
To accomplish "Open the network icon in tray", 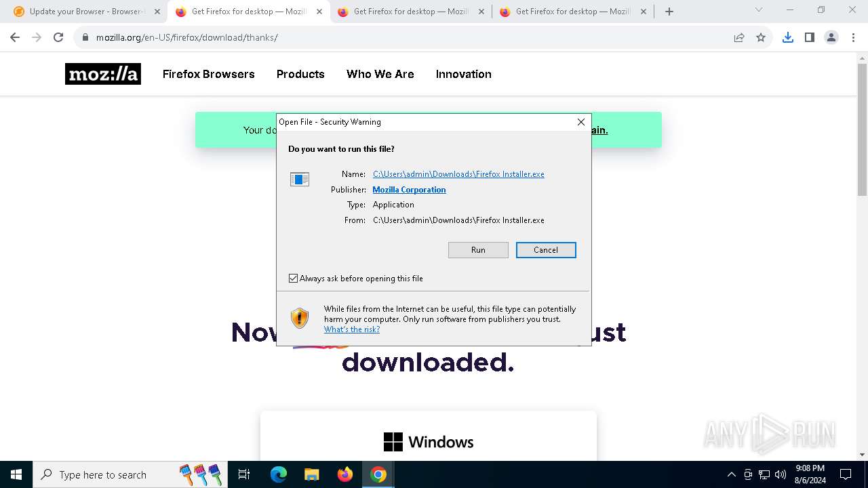I will 764,474.
